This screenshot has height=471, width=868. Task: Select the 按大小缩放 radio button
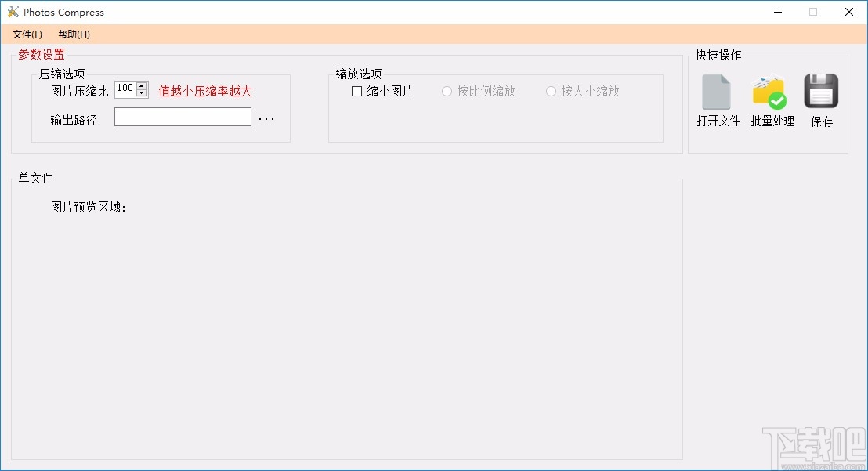[551, 91]
